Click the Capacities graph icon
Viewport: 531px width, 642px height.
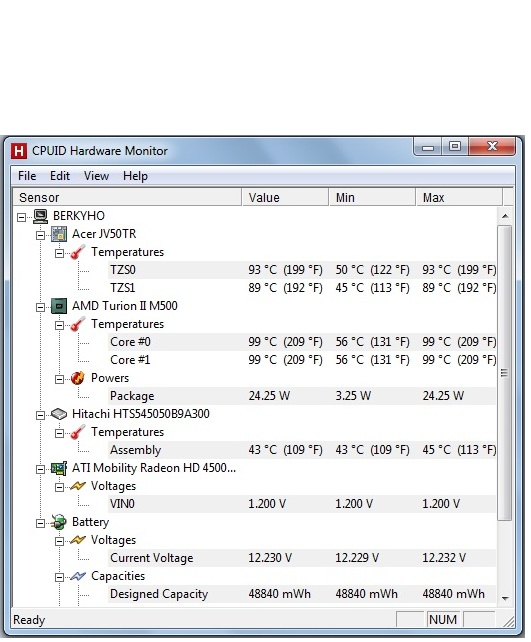77,576
